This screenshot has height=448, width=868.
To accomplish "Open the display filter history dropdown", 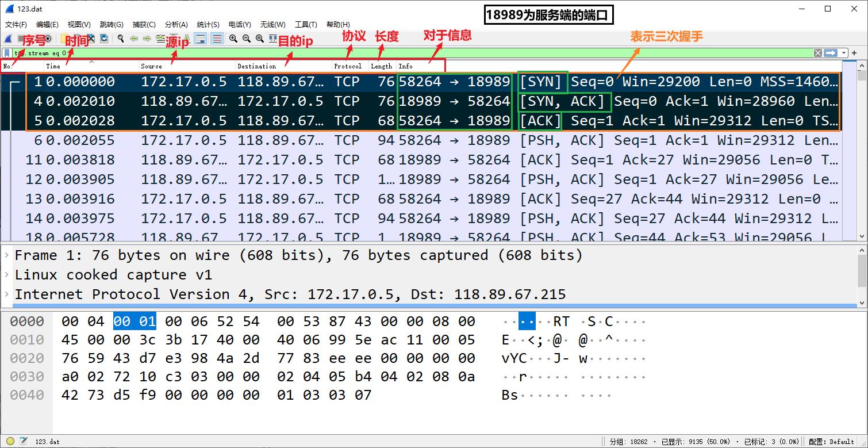I will [844, 53].
